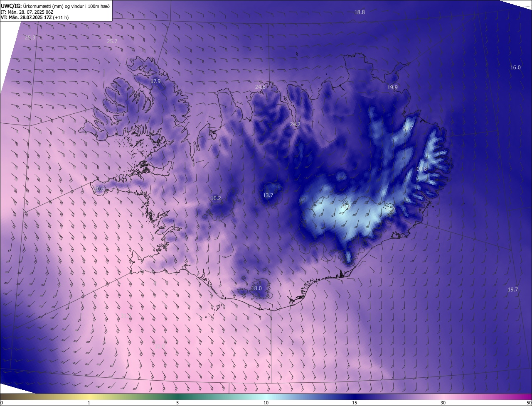Click the IT initial time line

pos(27,12)
